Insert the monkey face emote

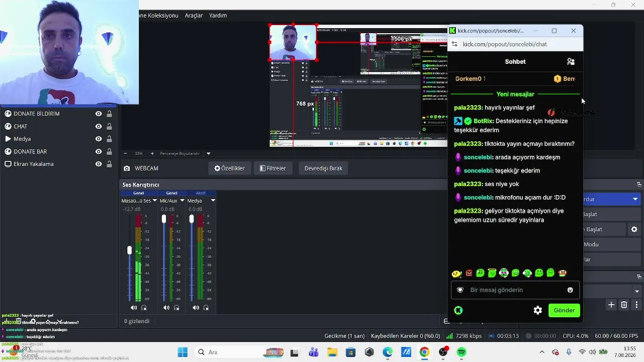coord(562,273)
